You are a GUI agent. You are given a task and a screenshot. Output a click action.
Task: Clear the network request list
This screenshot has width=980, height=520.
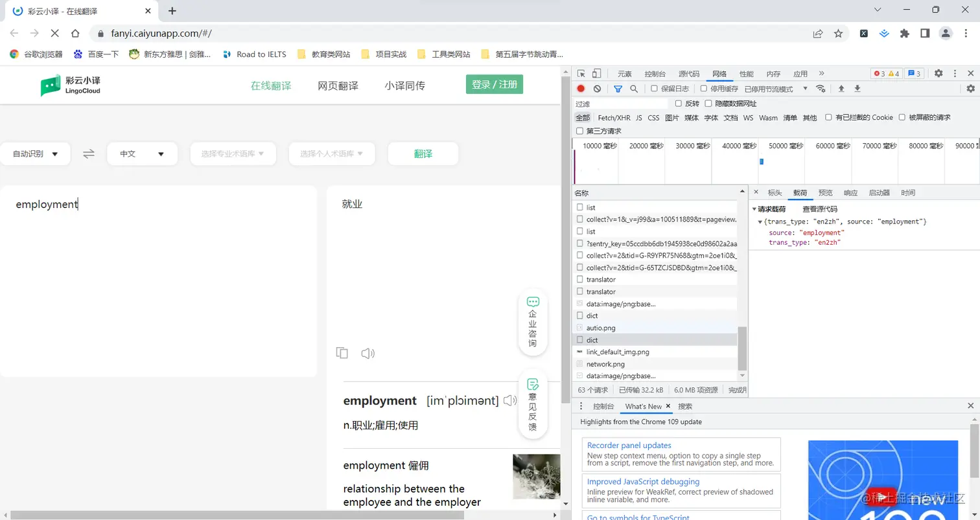(596, 89)
